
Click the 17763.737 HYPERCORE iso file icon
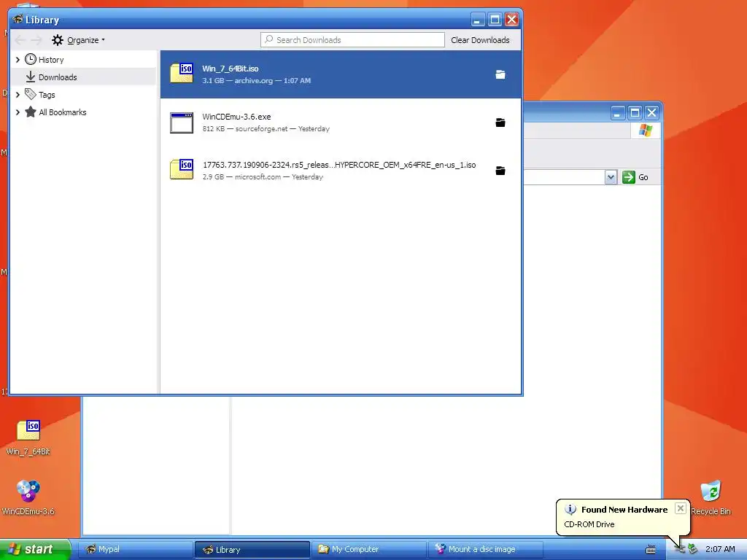click(x=182, y=169)
